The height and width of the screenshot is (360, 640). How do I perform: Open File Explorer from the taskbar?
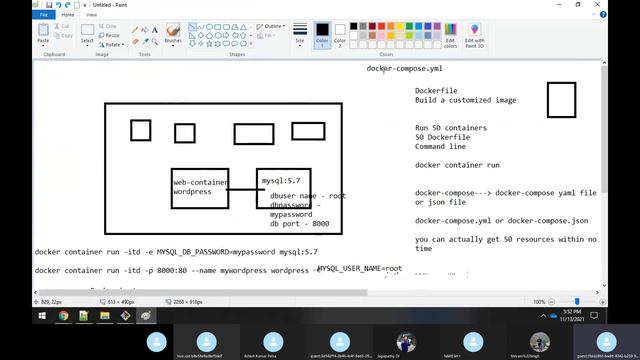[x=105, y=316]
